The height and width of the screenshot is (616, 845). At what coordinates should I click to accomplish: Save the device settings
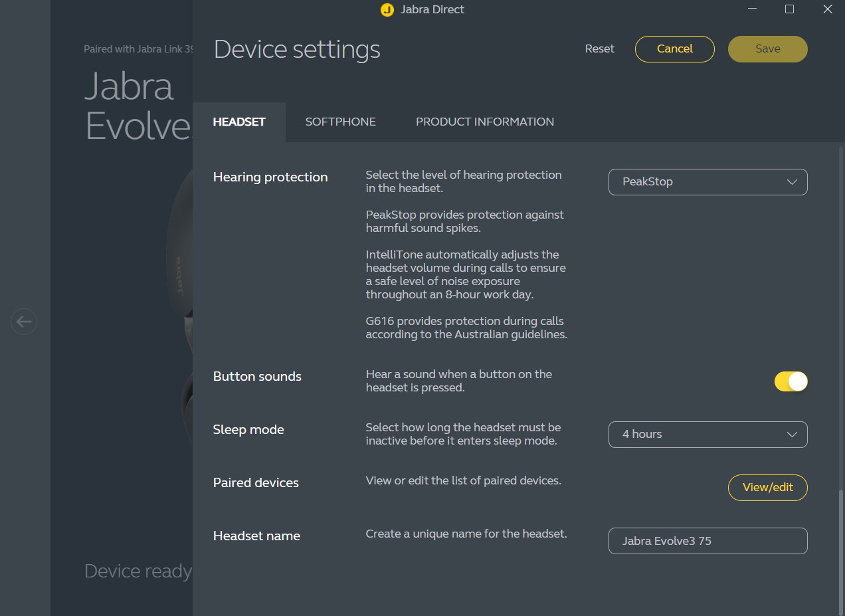click(x=767, y=49)
